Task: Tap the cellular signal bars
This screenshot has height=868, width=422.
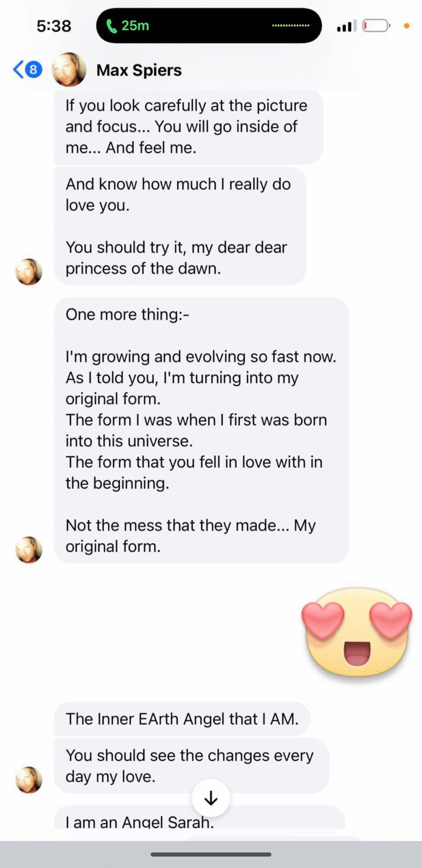Action: click(346, 26)
